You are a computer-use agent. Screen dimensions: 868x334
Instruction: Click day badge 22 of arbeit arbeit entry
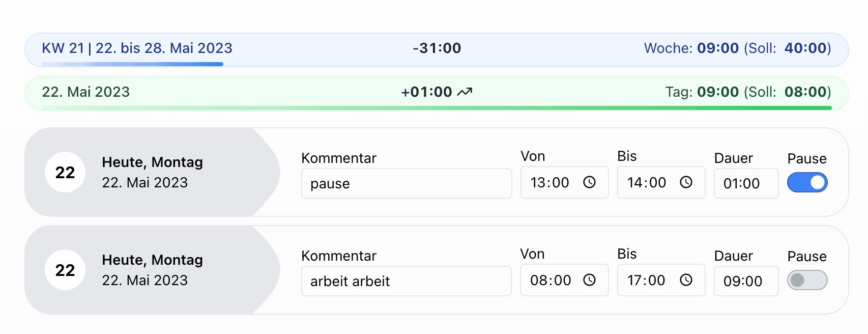pos(65,270)
